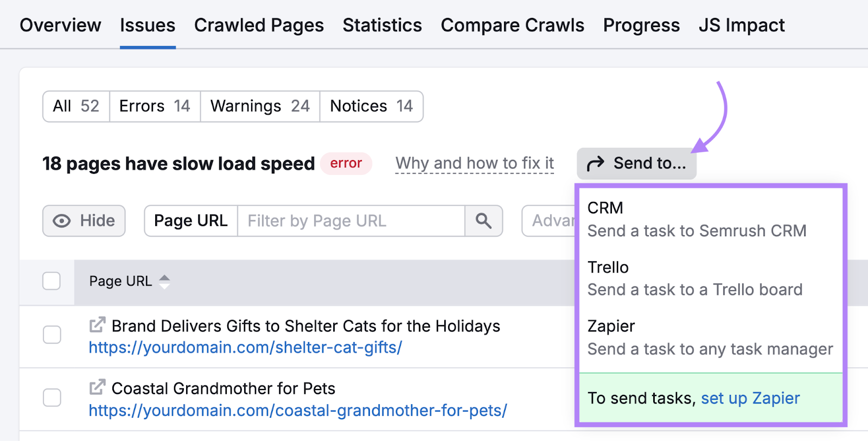Click the Filter by Page URL field

coord(350,220)
